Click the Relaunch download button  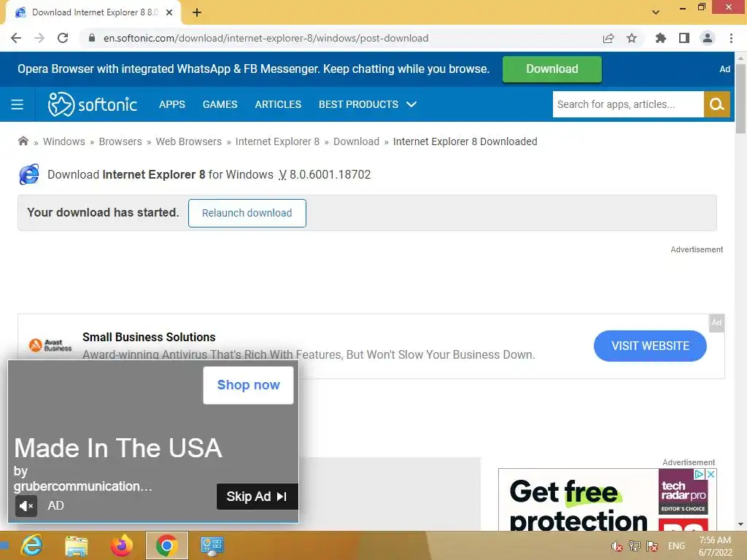(247, 213)
